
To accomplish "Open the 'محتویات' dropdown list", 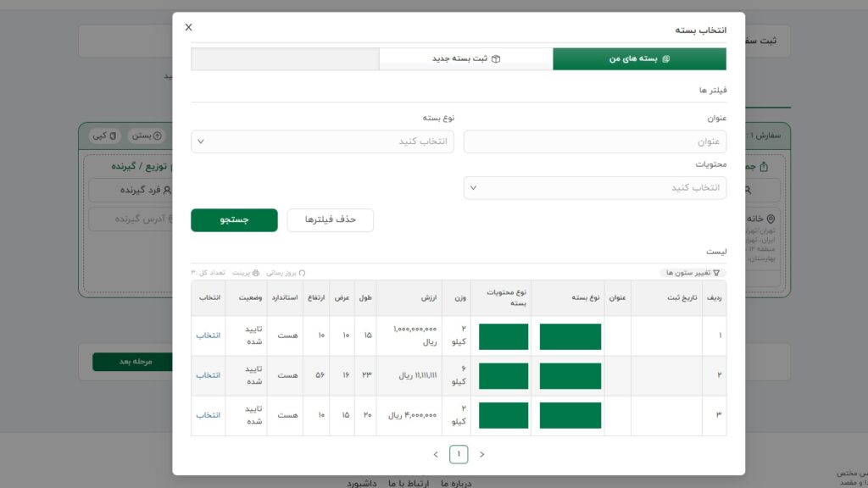I will click(x=594, y=187).
